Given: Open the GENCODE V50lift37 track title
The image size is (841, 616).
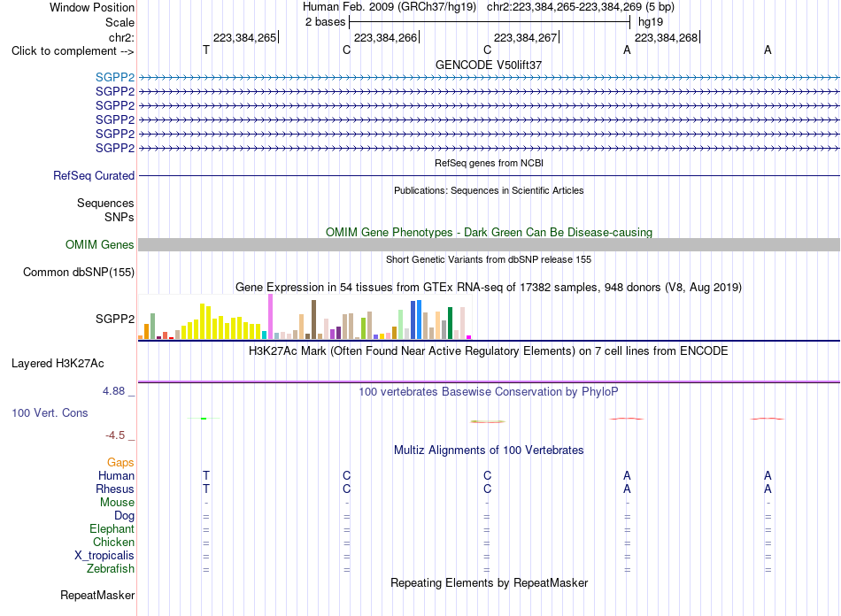Looking at the screenshot, I should (x=489, y=65).
